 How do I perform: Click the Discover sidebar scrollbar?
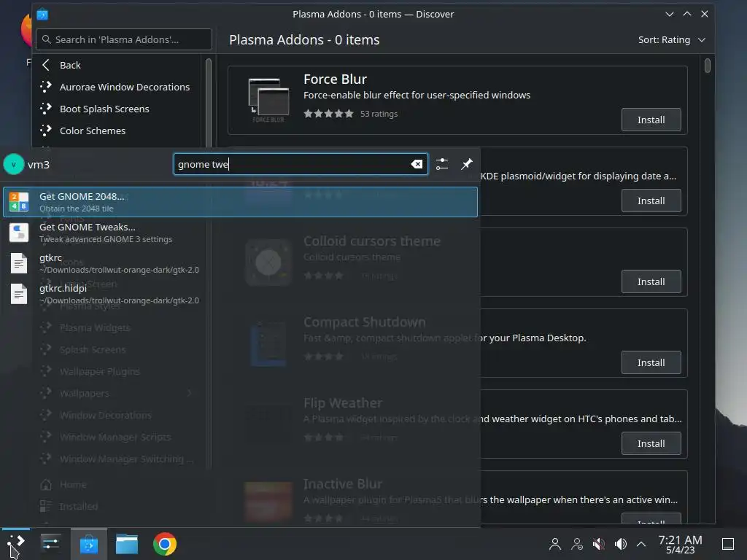(x=208, y=102)
